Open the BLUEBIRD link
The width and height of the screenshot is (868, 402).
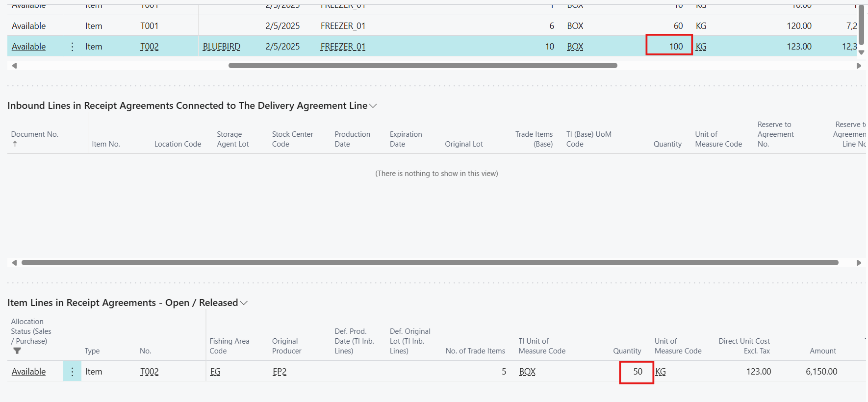click(221, 47)
